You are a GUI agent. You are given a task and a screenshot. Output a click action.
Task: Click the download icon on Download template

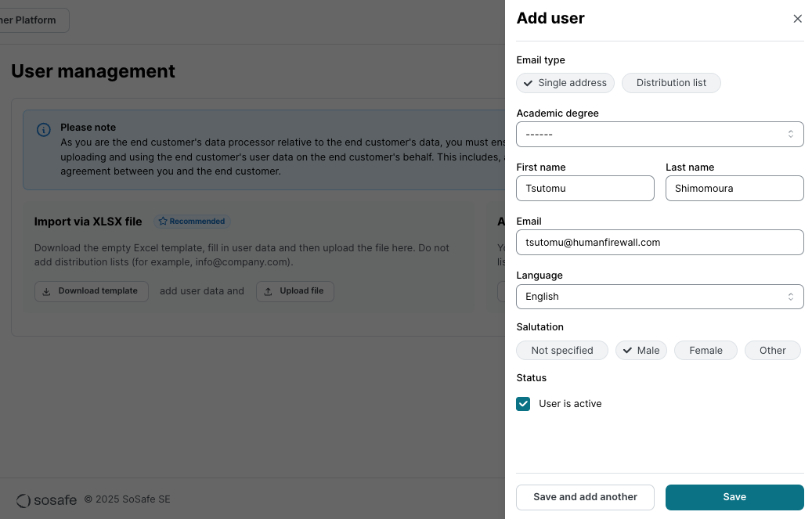tap(46, 291)
